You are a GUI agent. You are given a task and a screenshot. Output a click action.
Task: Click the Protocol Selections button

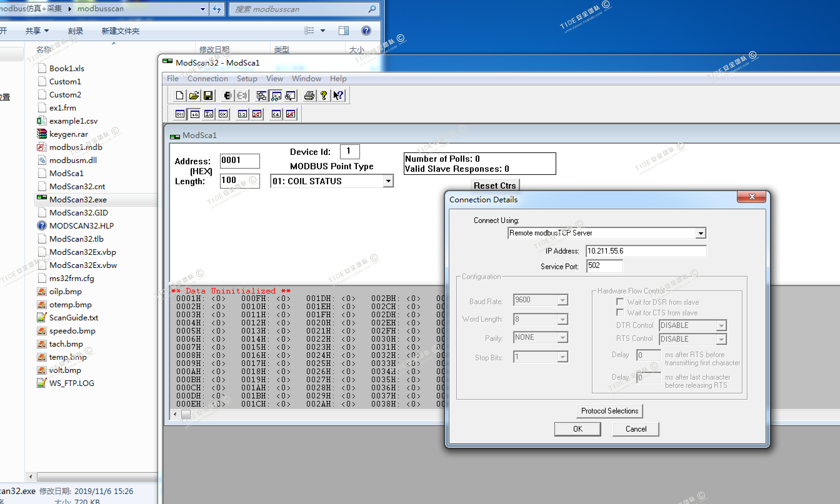(609, 411)
